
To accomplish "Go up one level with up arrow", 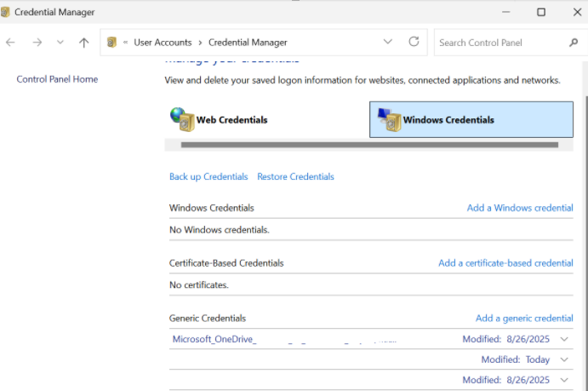I will point(84,43).
